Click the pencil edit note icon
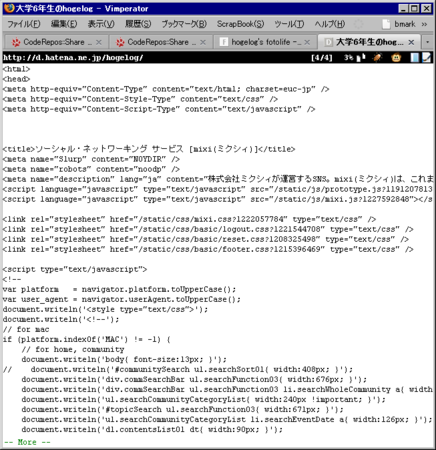The image size is (436, 450). [426, 58]
